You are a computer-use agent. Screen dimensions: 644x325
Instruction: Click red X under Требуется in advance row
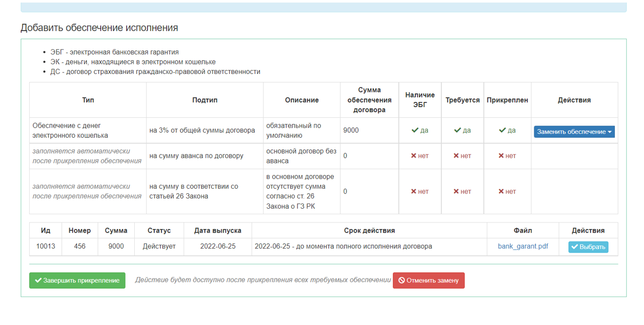456,156
